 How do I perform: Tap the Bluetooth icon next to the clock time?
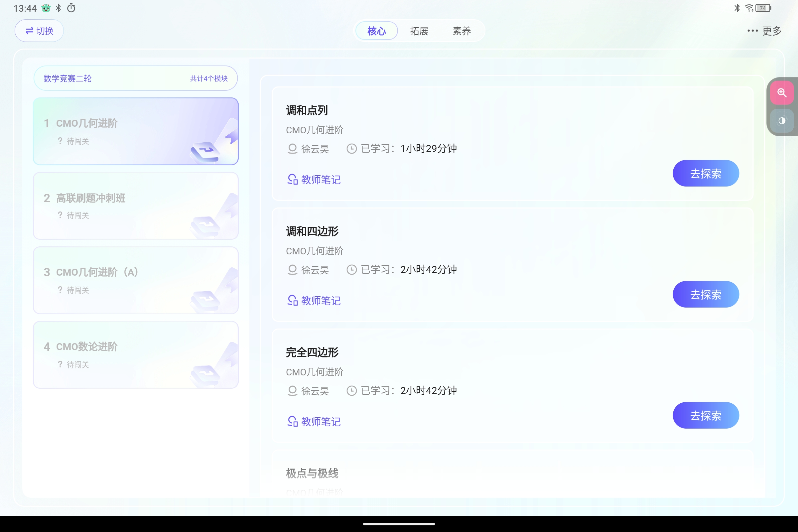click(59, 8)
